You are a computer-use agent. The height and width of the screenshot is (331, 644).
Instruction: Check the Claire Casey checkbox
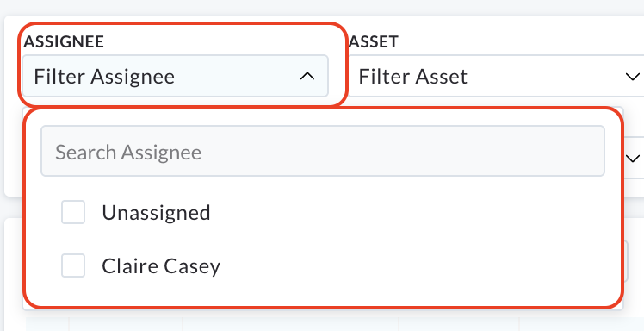click(73, 265)
